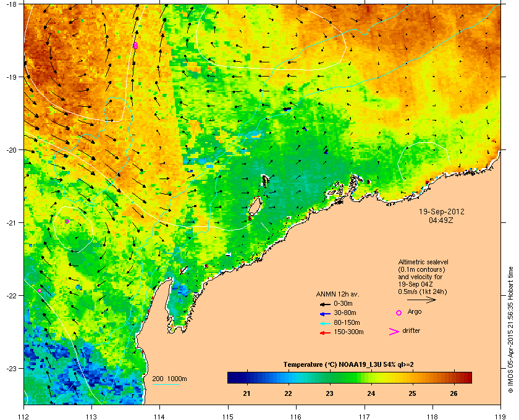Click the 'Altimetric sealevel' legend text
519x420 pixels.
pyautogui.click(x=423, y=262)
